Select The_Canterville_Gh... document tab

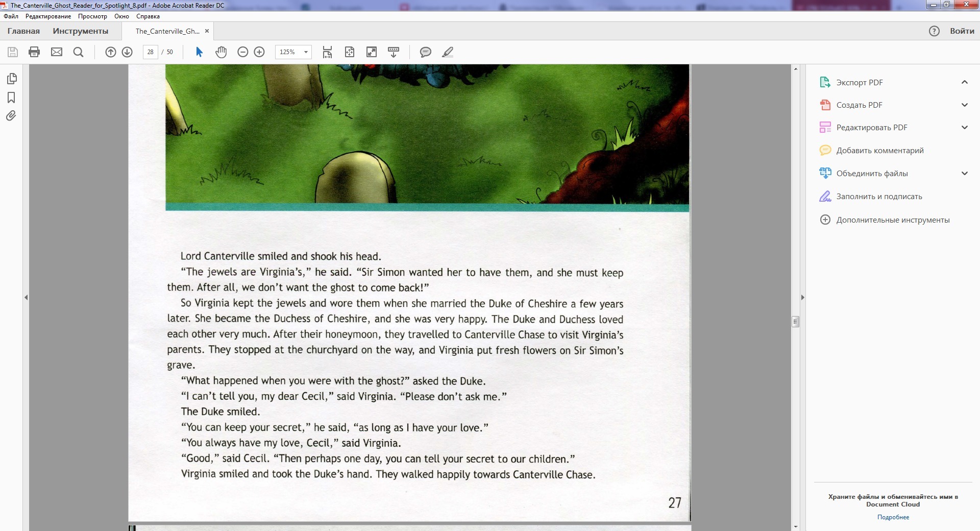point(167,31)
